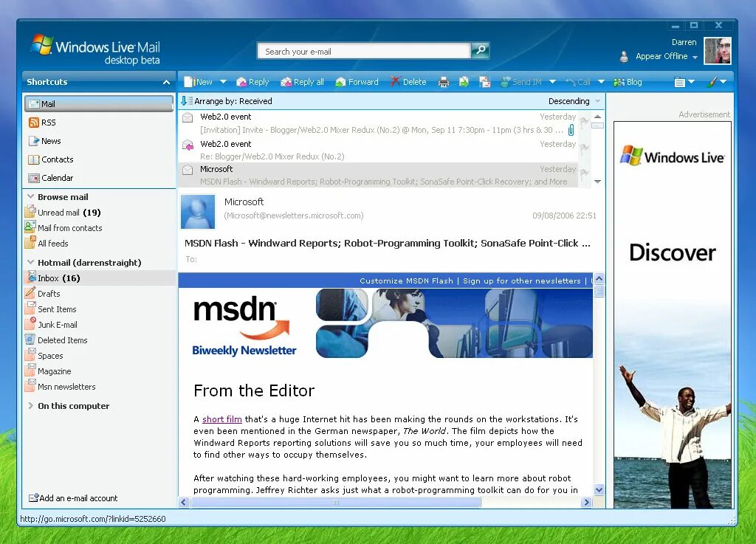The width and height of the screenshot is (756, 544).
Task: Create a new message with New button
Action: [199, 82]
